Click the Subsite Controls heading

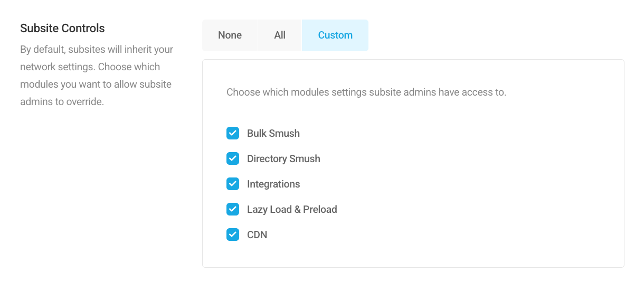62,29
